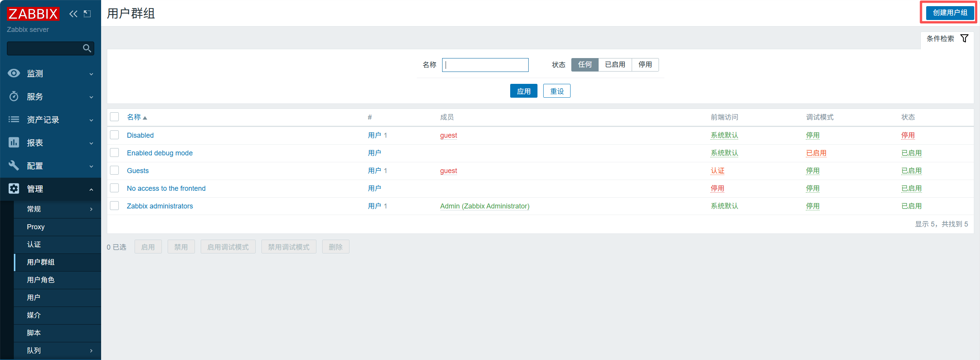Image resolution: width=980 pixels, height=360 pixels.
Task: Expand the 常规 submenu arrow
Action: (x=92, y=209)
